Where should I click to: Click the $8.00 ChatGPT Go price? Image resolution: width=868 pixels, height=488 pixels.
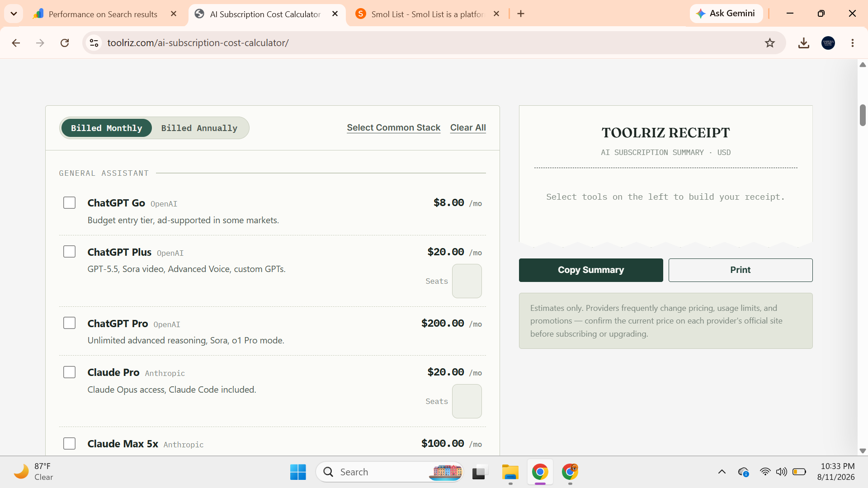click(448, 203)
